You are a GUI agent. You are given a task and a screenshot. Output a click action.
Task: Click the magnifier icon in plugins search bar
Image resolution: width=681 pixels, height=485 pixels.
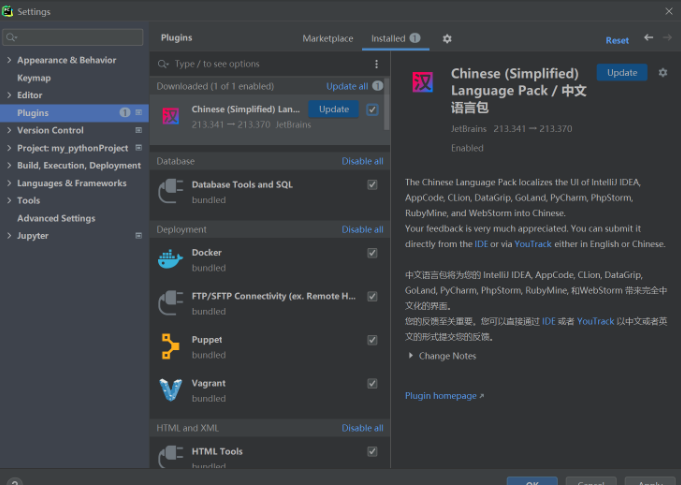(x=163, y=64)
